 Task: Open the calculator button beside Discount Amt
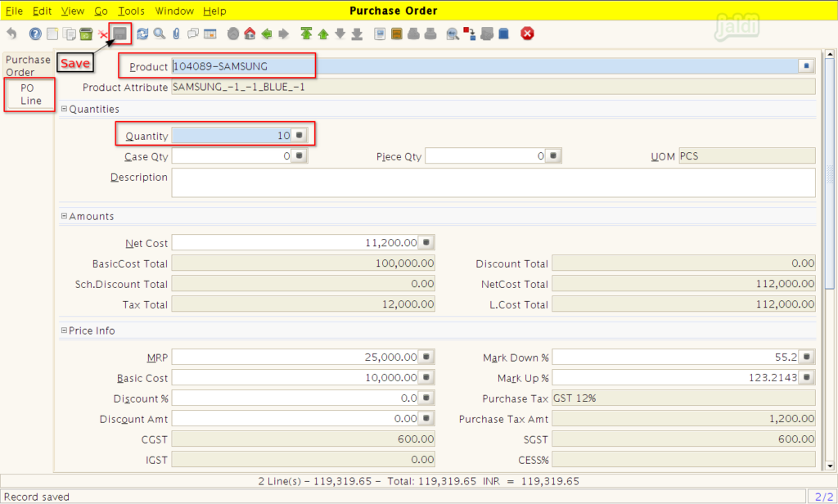click(426, 418)
